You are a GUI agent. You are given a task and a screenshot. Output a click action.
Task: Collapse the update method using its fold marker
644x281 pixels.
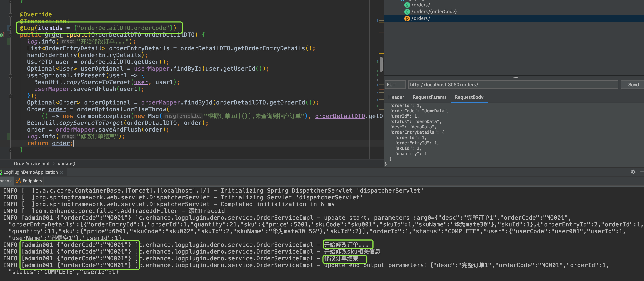pyautogui.click(x=11, y=35)
